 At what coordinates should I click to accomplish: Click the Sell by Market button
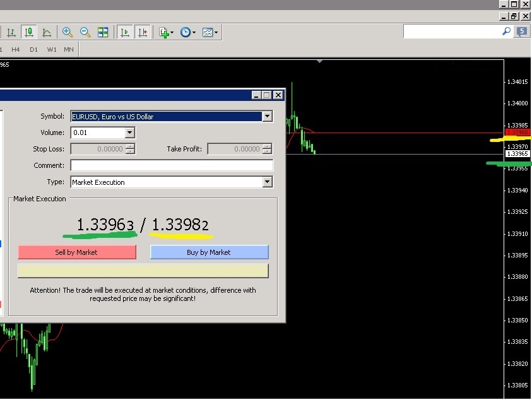click(77, 252)
